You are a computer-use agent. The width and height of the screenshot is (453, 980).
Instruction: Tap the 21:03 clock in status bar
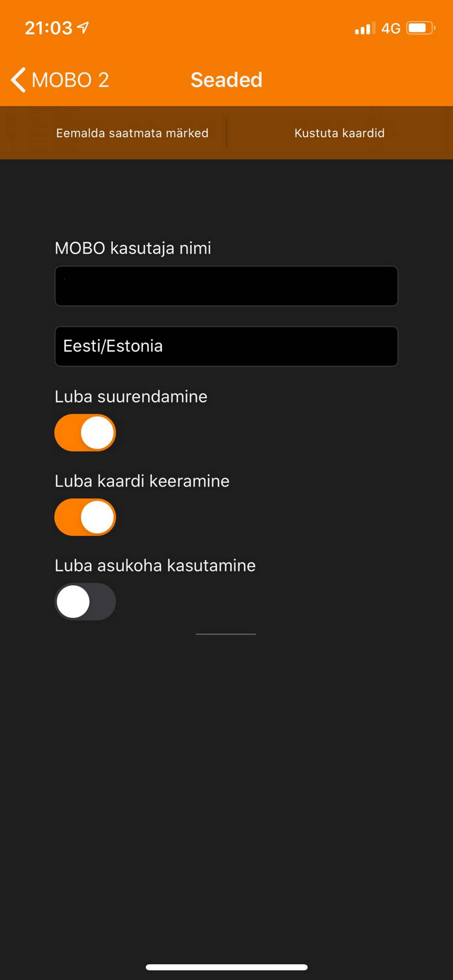(49, 28)
